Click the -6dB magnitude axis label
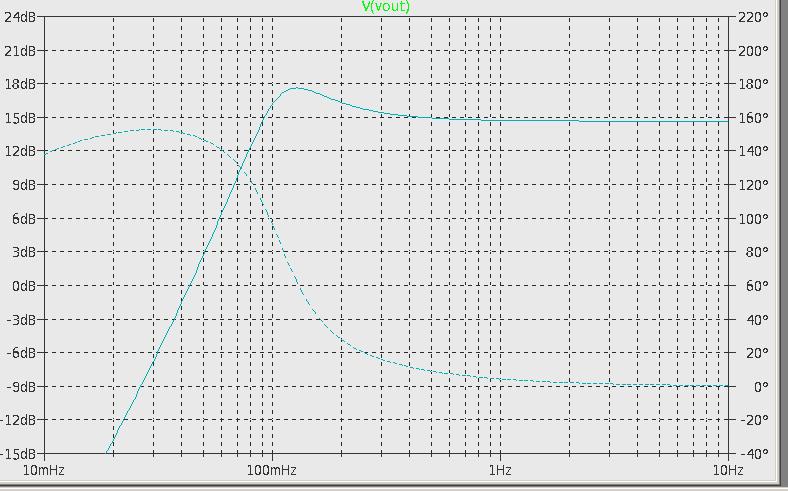The width and height of the screenshot is (788, 491). (x=21, y=353)
